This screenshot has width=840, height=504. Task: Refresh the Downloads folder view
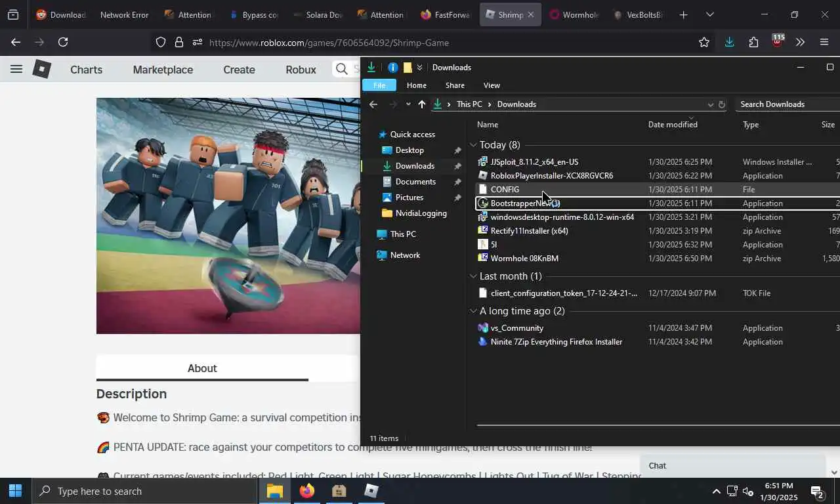tap(722, 104)
